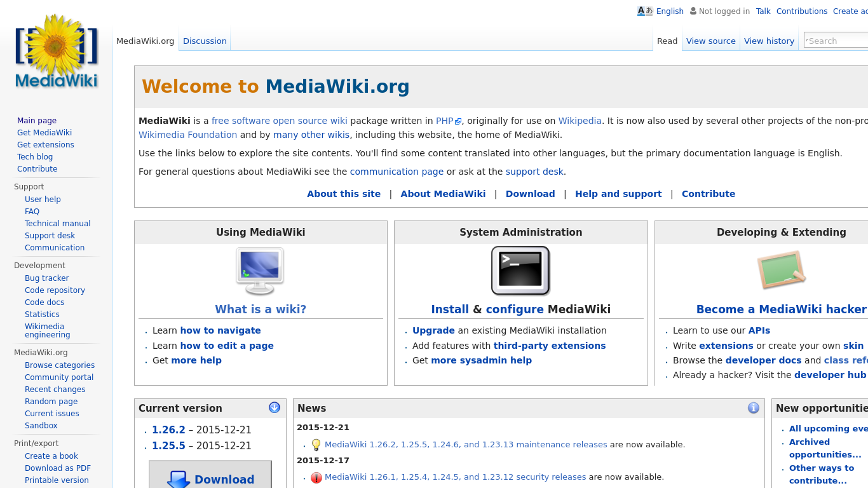This screenshot has width=868, height=488.
Task: Open more sysadmin help link
Action: pos(482,360)
